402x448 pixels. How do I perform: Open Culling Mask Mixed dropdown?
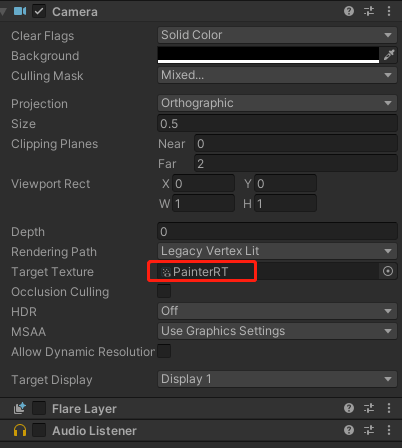pos(277,75)
